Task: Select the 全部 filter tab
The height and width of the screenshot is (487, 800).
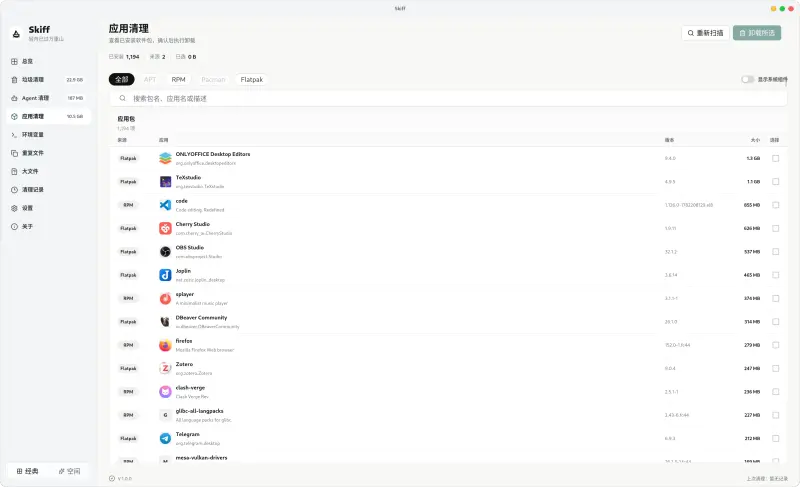Action: (x=121, y=80)
